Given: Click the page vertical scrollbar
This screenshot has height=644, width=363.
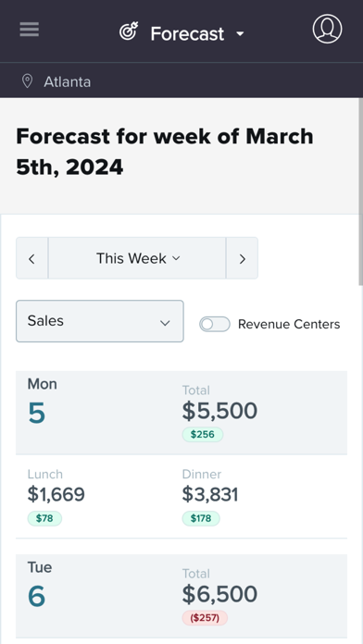Looking at the screenshot, I should (x=360, y=192).
